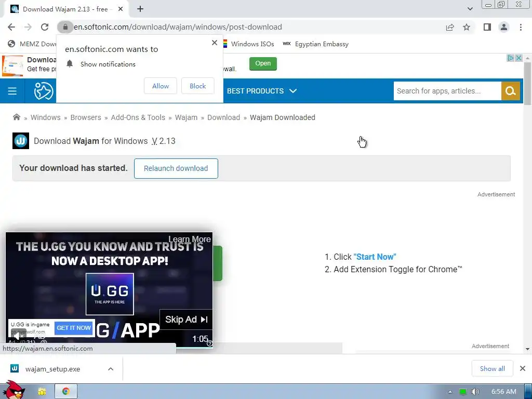Click the 6:56 AM clock

tap(504, 392)
